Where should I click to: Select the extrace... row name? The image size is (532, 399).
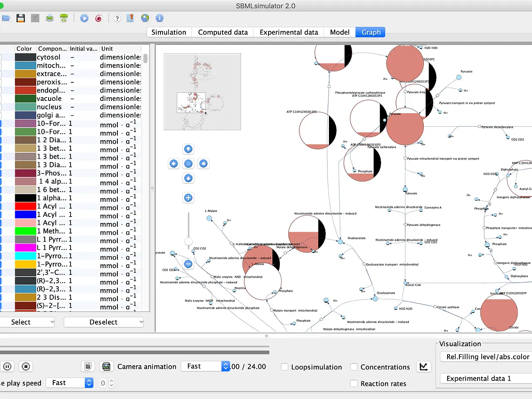pyautogui.click(x=52, y=74)
